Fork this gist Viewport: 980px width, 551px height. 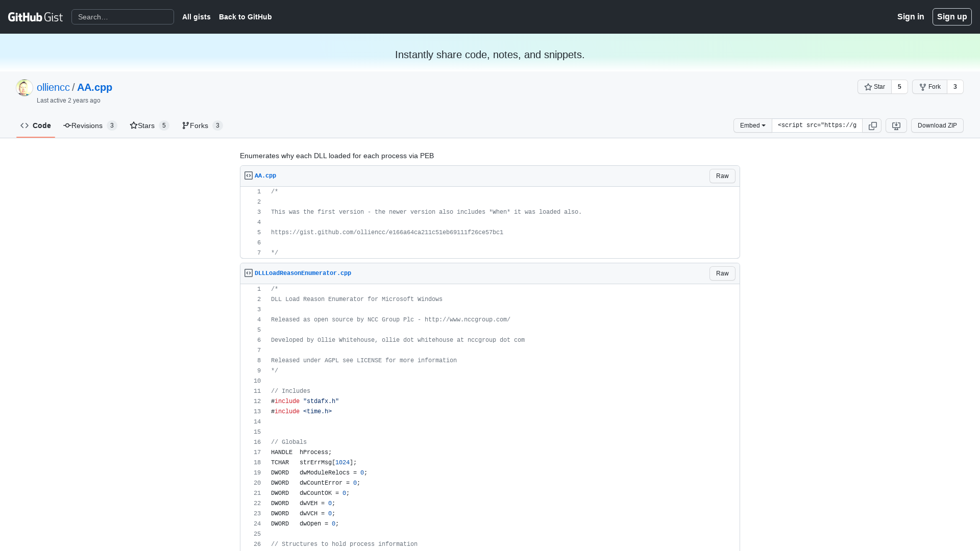pyautogui.click(x=929, y=87)
